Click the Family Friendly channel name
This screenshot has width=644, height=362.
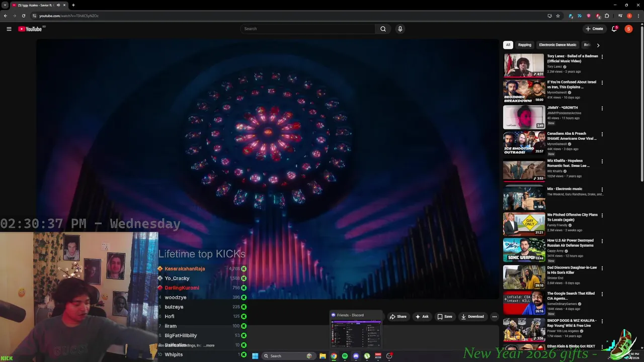click(557, 225)
